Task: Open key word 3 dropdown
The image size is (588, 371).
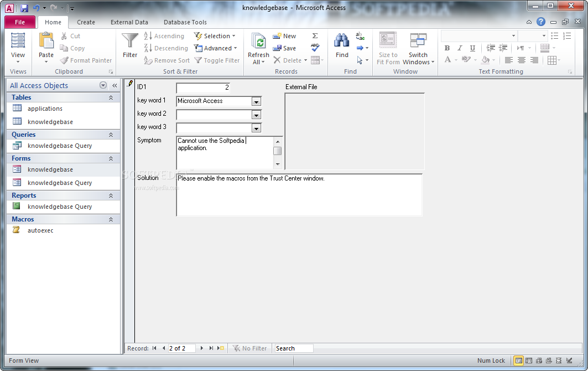Action: (256, 128)
